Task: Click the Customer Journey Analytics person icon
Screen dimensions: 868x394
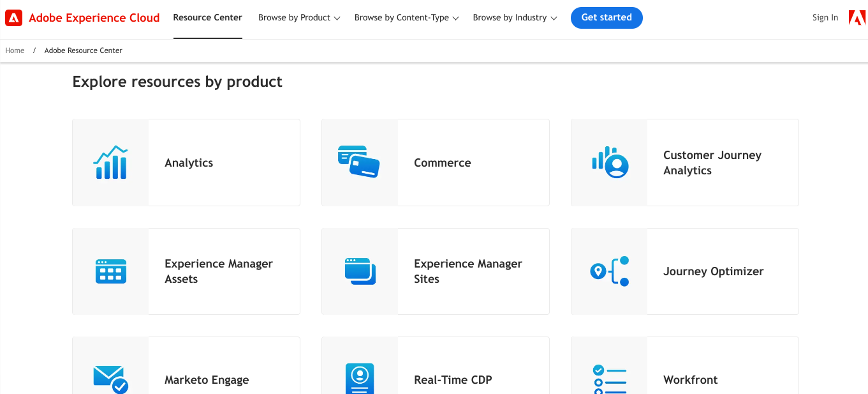Action: click(x=610, y=162)
